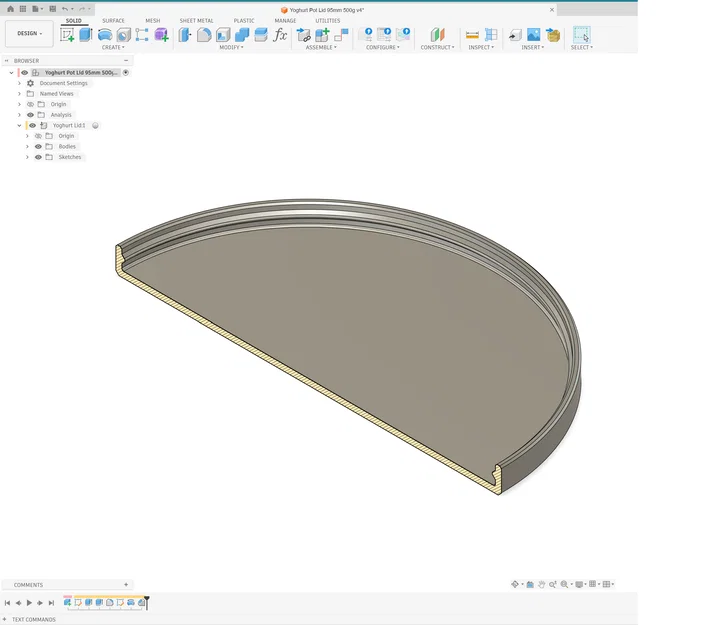The width and height of the screenshot is (704, 625).
Task: Click the Home icon
Action: (10, 9)
